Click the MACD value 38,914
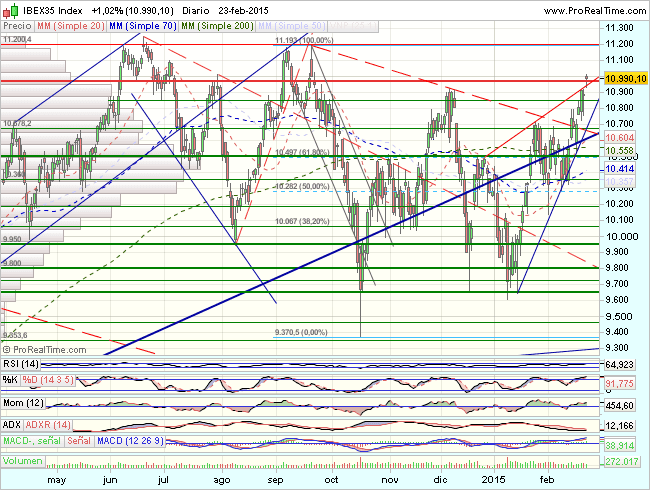 [620, 446]
